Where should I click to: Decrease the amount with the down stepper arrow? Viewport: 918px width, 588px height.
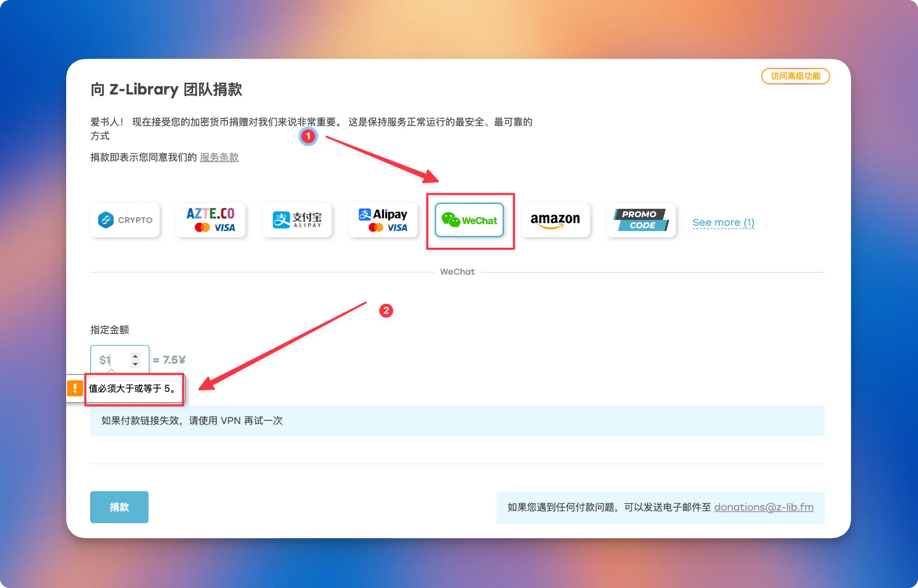point(135,364)
